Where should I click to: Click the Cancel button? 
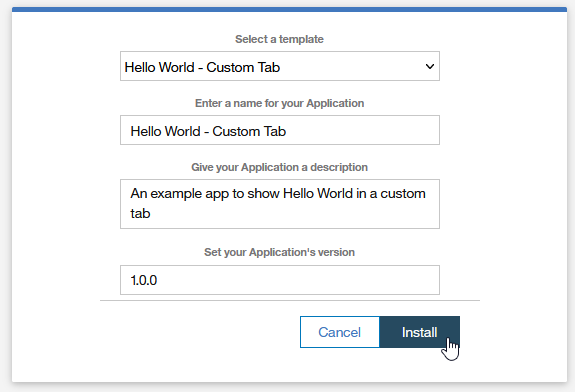[x=340, y=332]
